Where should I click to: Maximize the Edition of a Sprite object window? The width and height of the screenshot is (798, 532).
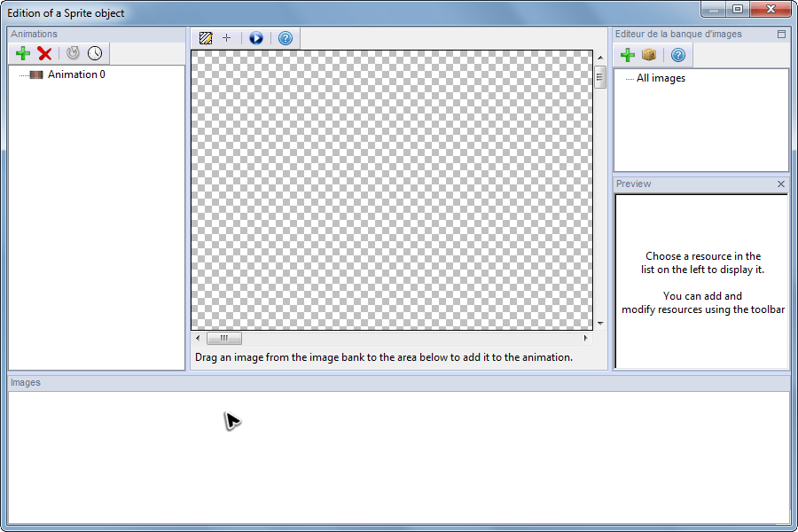tap(738, 9)
